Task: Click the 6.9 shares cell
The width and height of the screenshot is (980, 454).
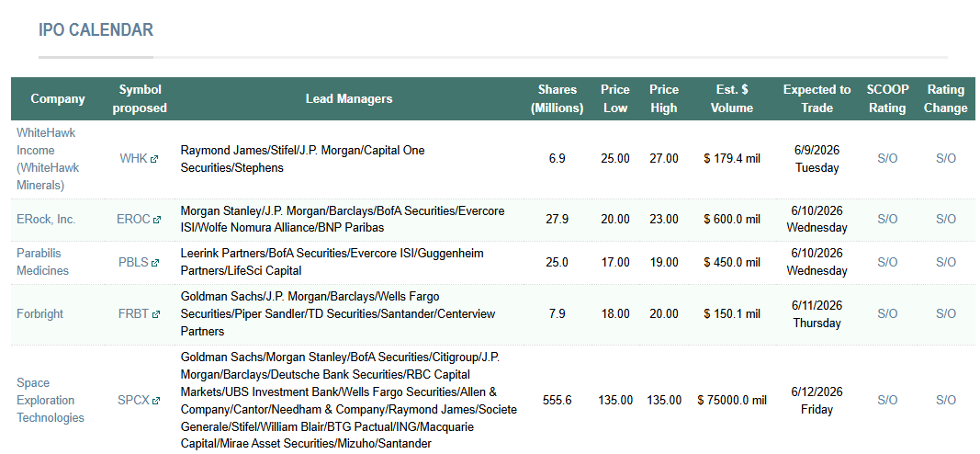Action: (557, 159)
